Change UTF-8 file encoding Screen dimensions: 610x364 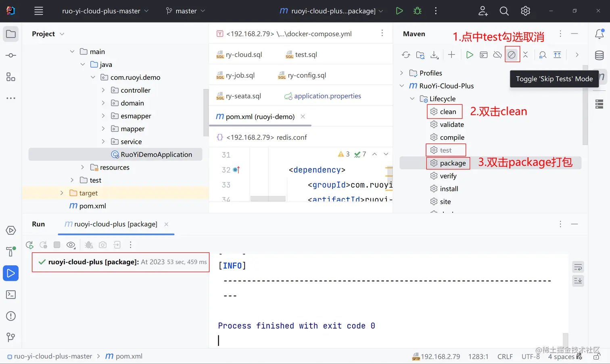point(531,357)
